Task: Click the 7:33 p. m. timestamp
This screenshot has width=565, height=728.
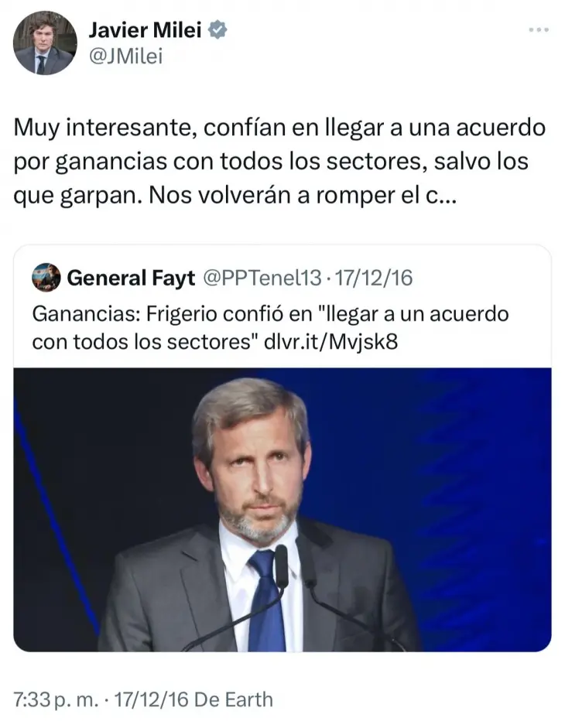Action: pos(56,699)
